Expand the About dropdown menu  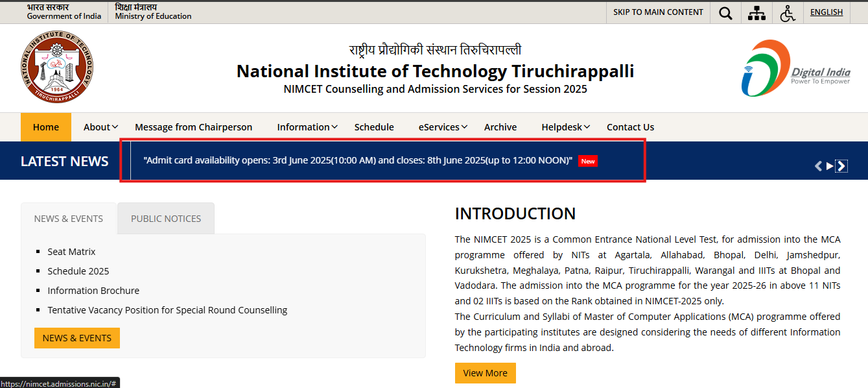[100, 127]
